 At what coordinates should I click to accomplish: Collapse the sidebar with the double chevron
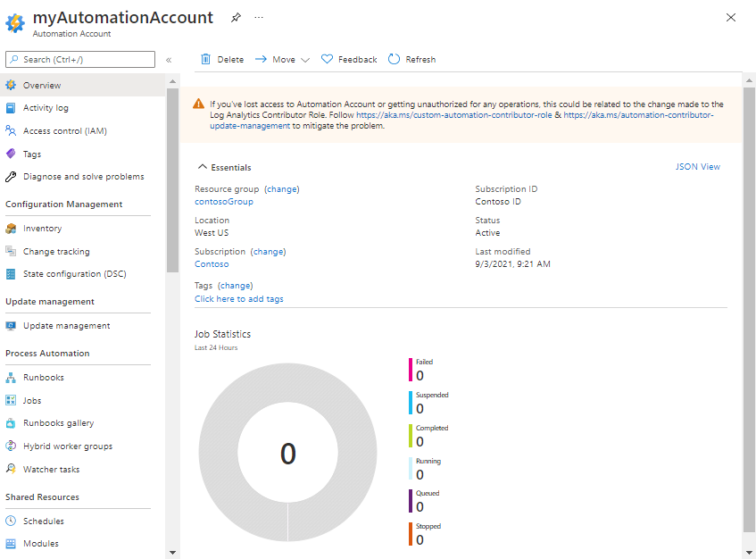169,59
